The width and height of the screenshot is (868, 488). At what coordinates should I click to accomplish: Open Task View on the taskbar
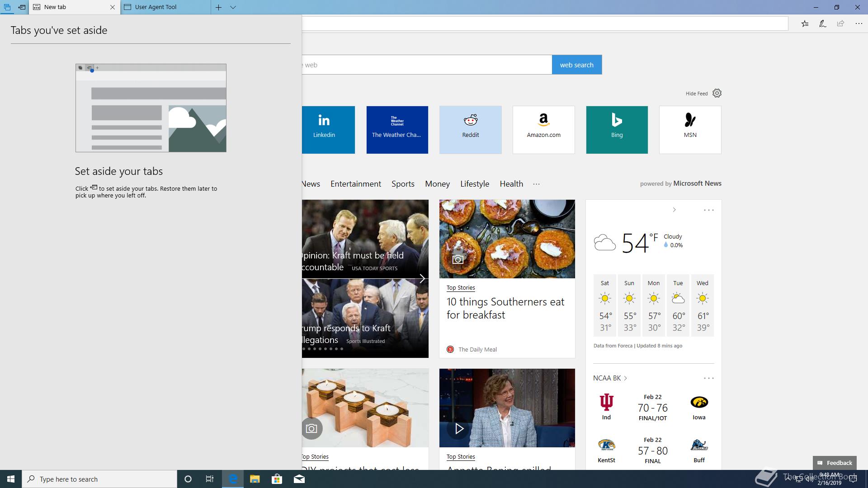[x=210, y=479]
